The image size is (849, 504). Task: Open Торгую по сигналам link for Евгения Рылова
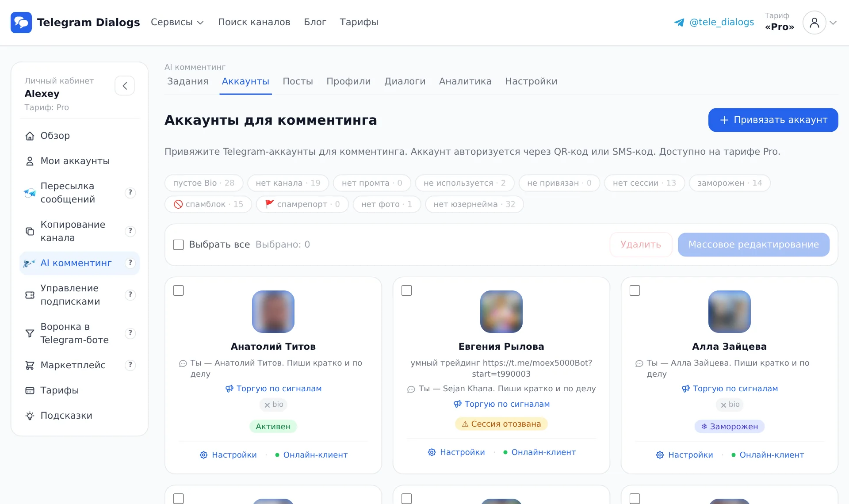point(501,404)
